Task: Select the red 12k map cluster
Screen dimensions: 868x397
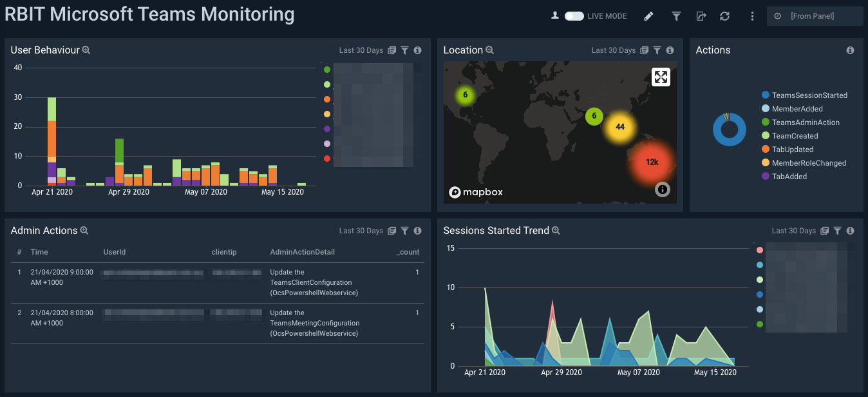Action: (x=652, y=162)
